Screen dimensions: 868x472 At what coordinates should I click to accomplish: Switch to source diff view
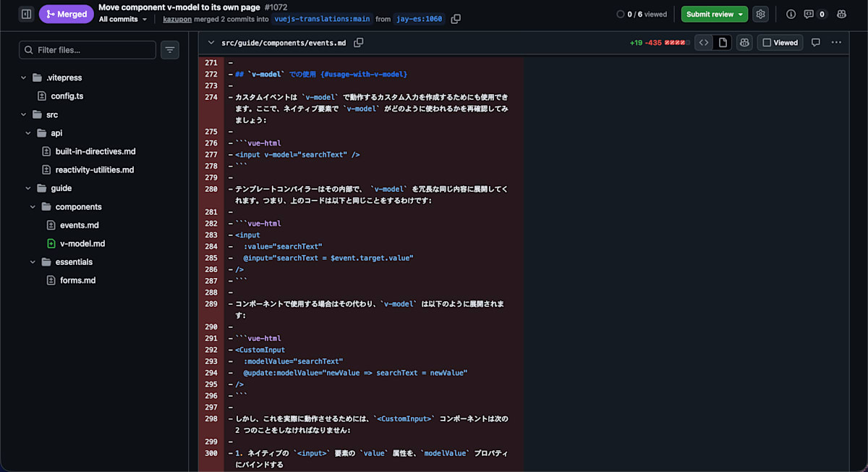tap(704, 43)
